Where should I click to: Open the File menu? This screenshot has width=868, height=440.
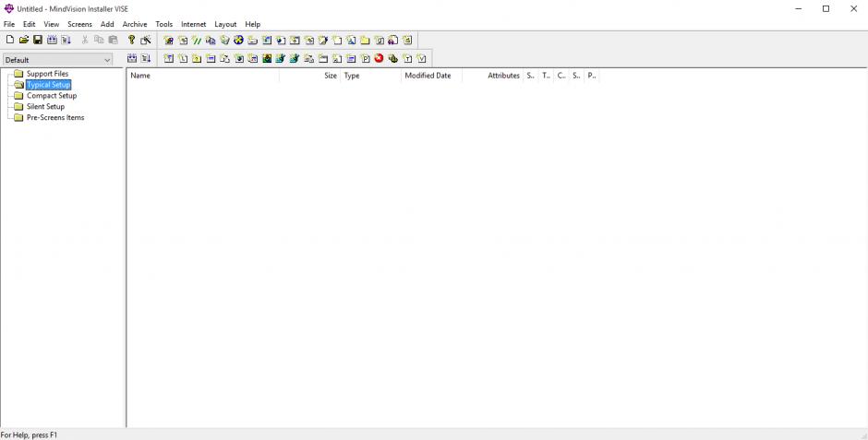click(9, 24)
